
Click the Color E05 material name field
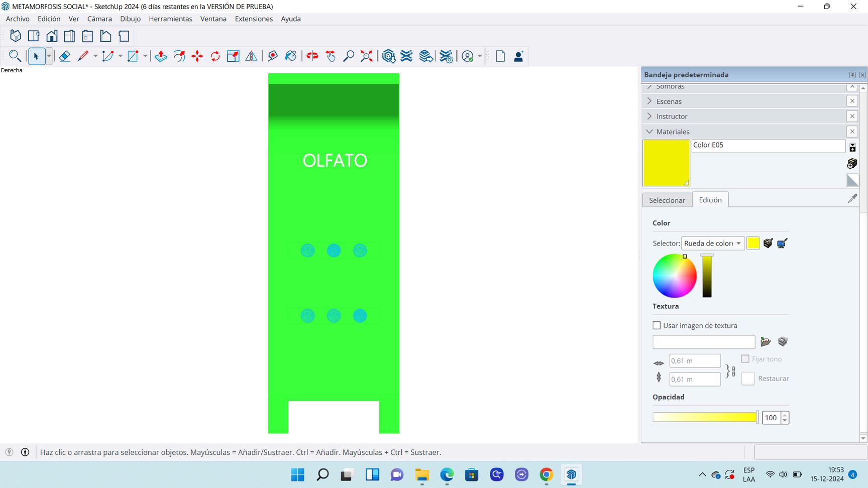(x=769, y=146)
